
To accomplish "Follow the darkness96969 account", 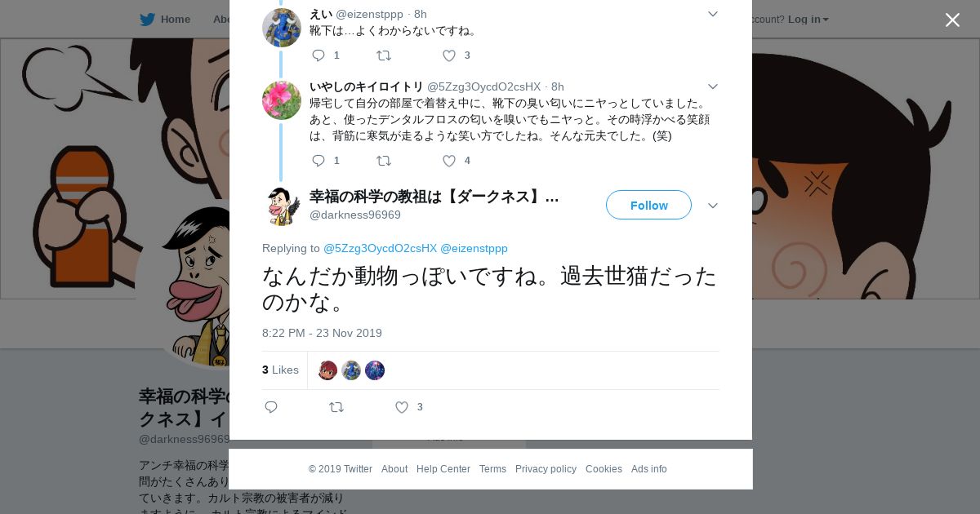I will [648, 205].
